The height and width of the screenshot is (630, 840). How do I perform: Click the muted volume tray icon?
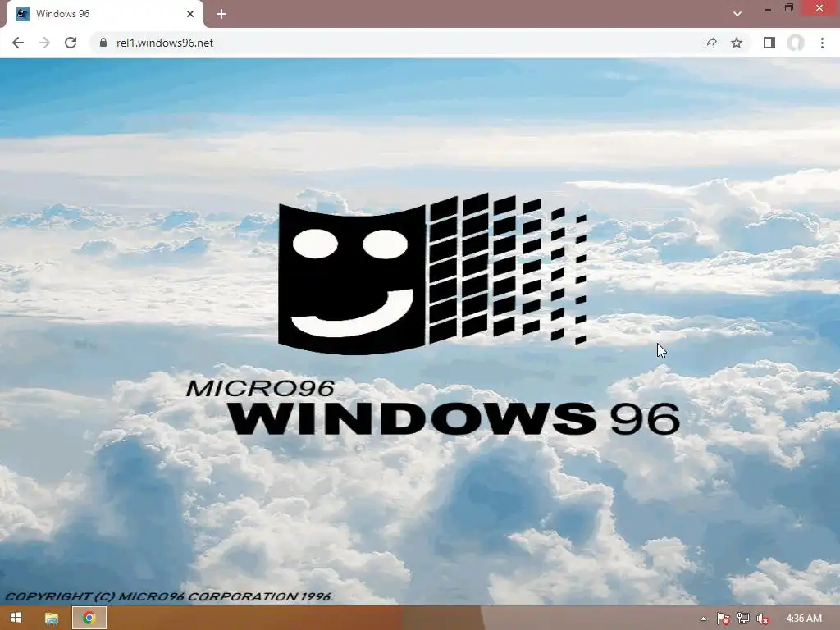pos(763,619)
